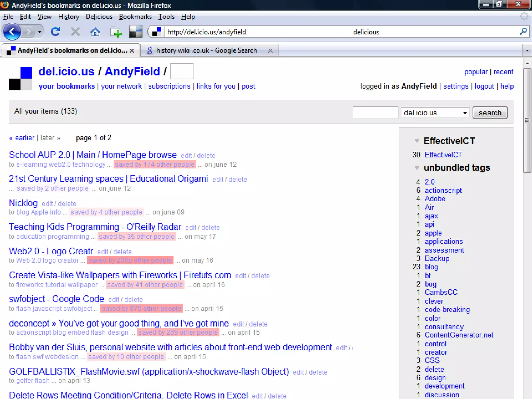The image size is (532, 399).
Task: Close the Google Search tab
Action: pyautogui.click(x=270, y=50)
